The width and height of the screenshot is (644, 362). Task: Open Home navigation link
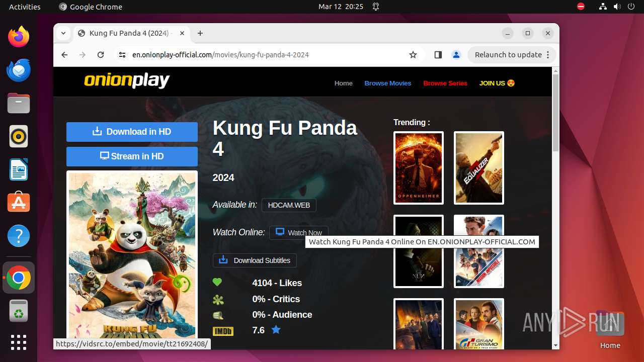click(x=344, y=83)
